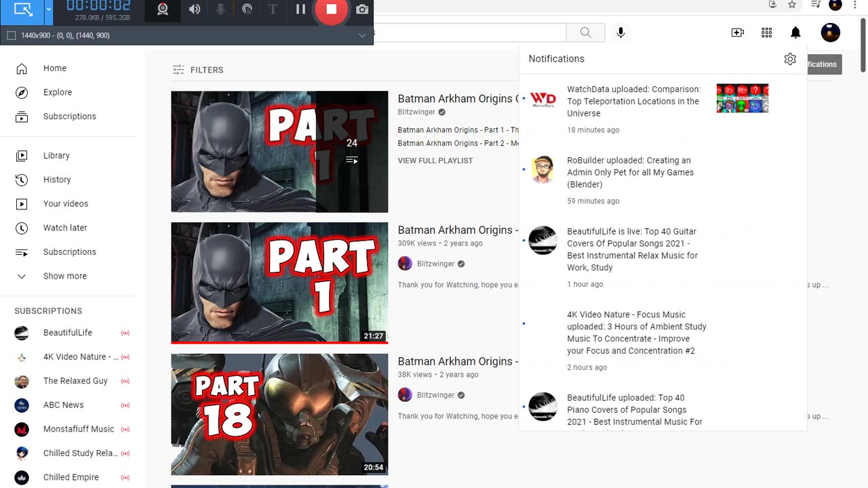Click VIEW FULL PLAYLIST link
Image resolution: width=868 pixels, height=488 pixels.
pos(435,161)
